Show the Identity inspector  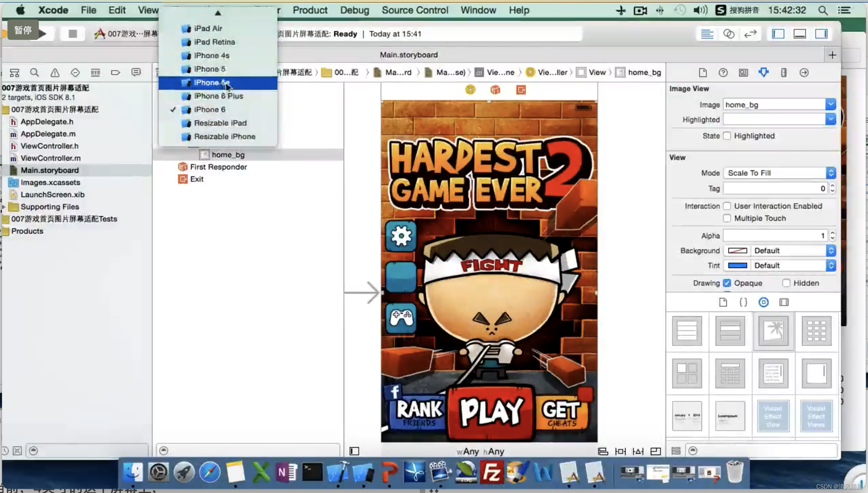pyautogui.click(x=743, y=73)
